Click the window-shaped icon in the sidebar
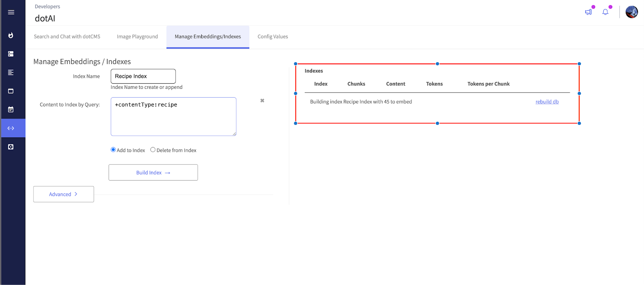Screen dimensions: 644x285 click(11, 91)
